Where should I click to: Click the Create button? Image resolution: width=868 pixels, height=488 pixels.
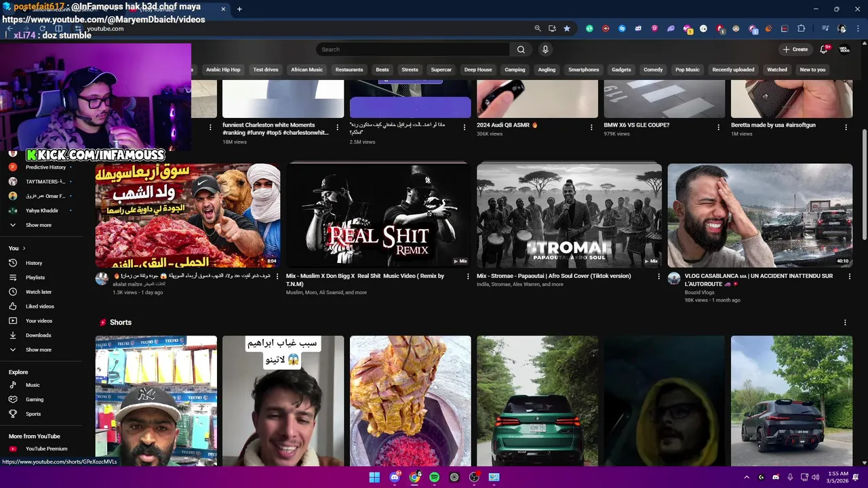[795, 49]
